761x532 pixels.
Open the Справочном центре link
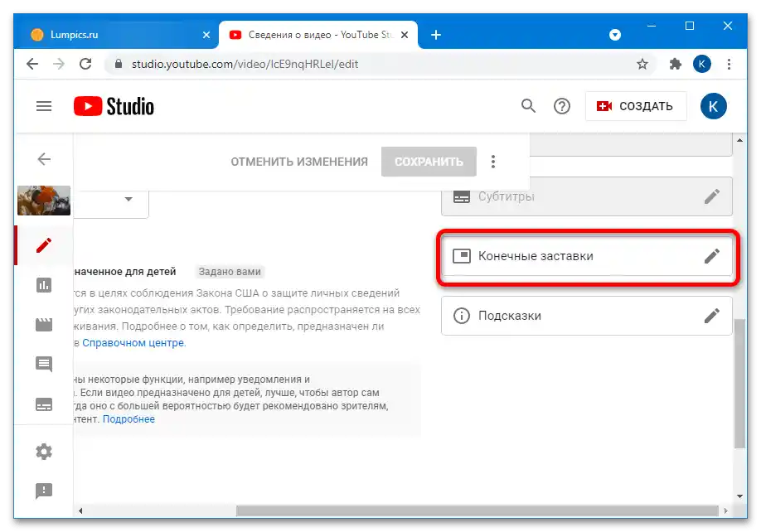point(133,342)
